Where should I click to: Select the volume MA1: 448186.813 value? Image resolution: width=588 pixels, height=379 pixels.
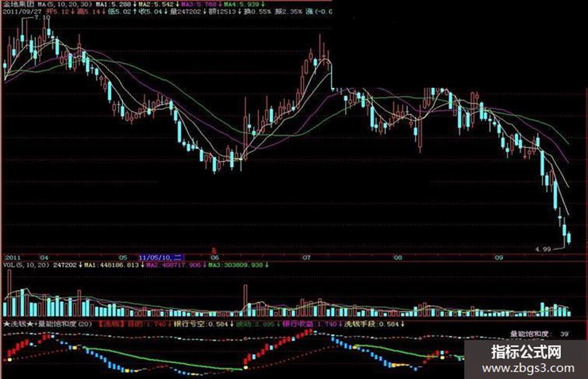111,265
